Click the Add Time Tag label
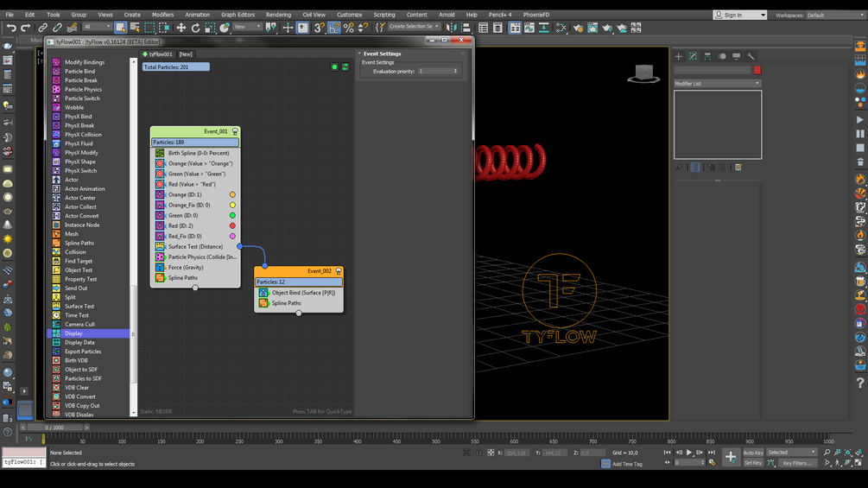This screenshot has height=488, width=868. pyautogui.click(x=627, y=464)
